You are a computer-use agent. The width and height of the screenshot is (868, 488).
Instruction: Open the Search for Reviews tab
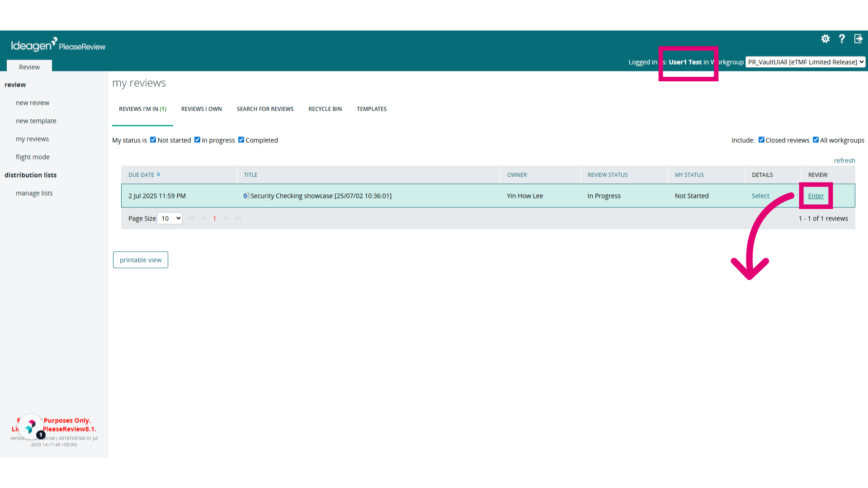pyautogui.click(x=265, y=109)
